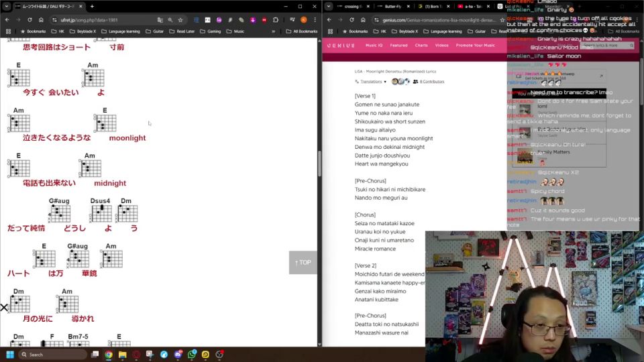Open the Guitar bookmark folder in left browser

[x=154, y=32]
